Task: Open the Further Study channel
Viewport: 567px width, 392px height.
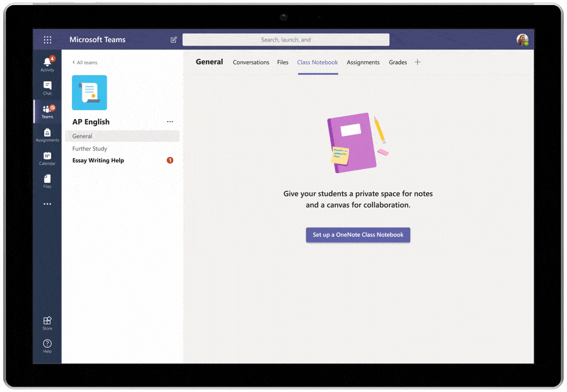Action: [89, 149]
